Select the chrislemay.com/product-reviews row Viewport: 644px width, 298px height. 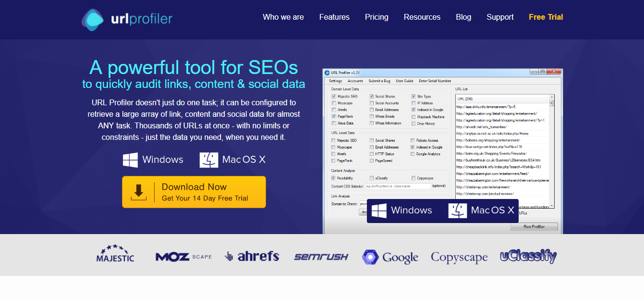click(502, 194)
